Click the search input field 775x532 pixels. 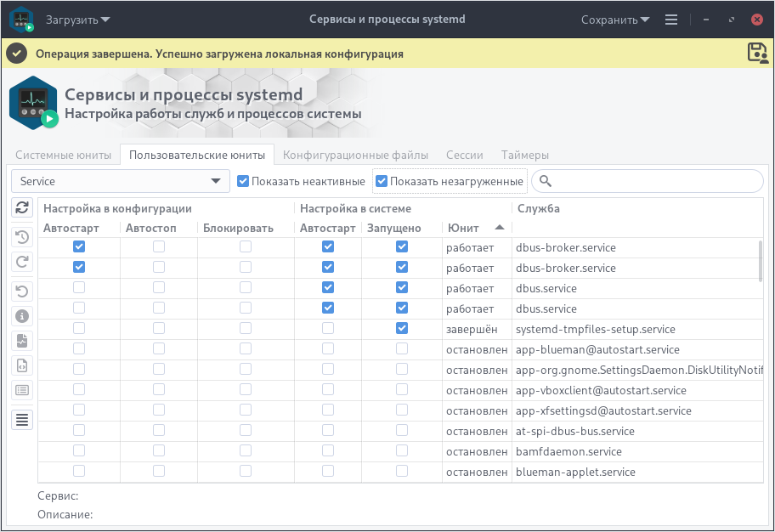(x=654, y=181)
